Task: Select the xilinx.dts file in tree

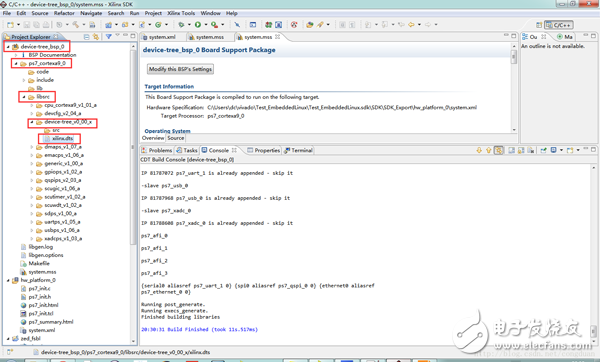Action: point(62,139)
